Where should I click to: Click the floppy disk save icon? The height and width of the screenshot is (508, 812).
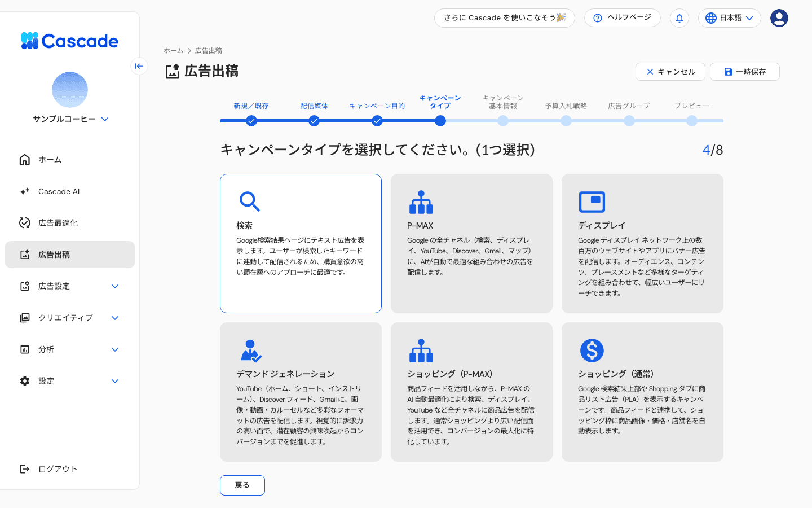(729, 72)
